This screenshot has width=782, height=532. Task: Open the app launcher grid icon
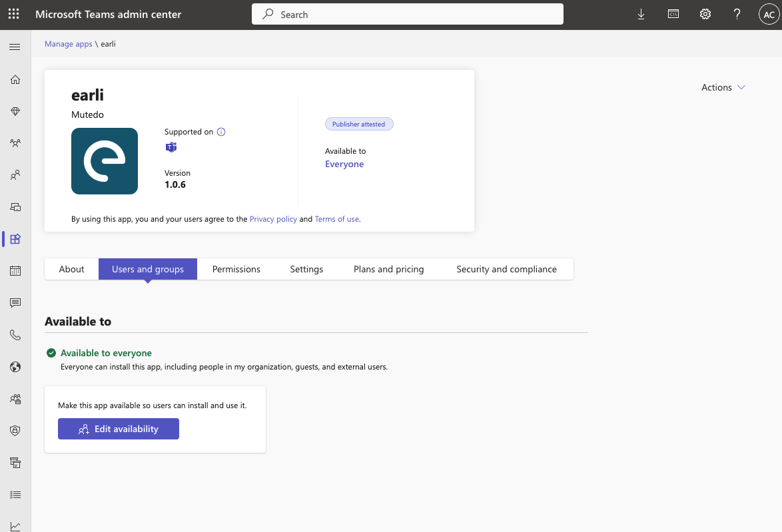pyautogui.click(x=14, y=14)
